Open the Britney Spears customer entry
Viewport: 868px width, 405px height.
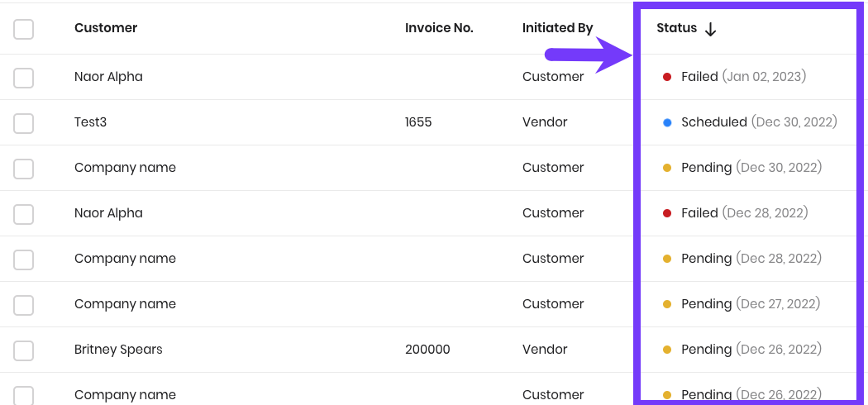[118, 350]
